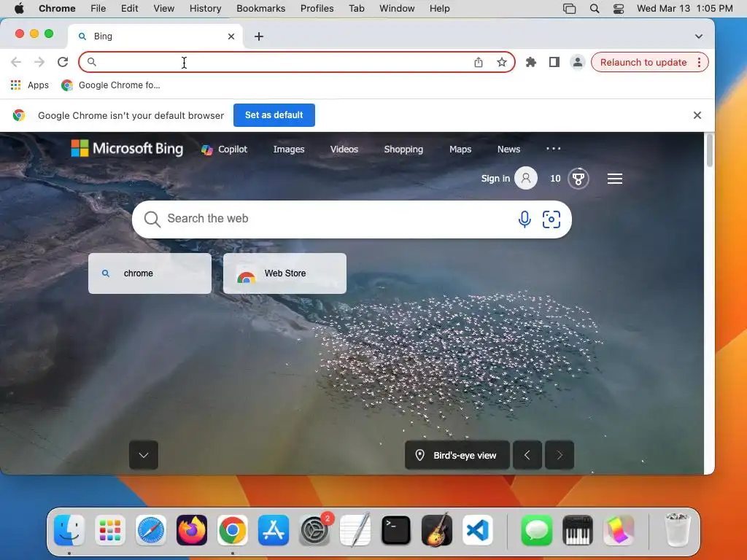
Task: Expand more Bing options ellipsis
Action: 553,149
